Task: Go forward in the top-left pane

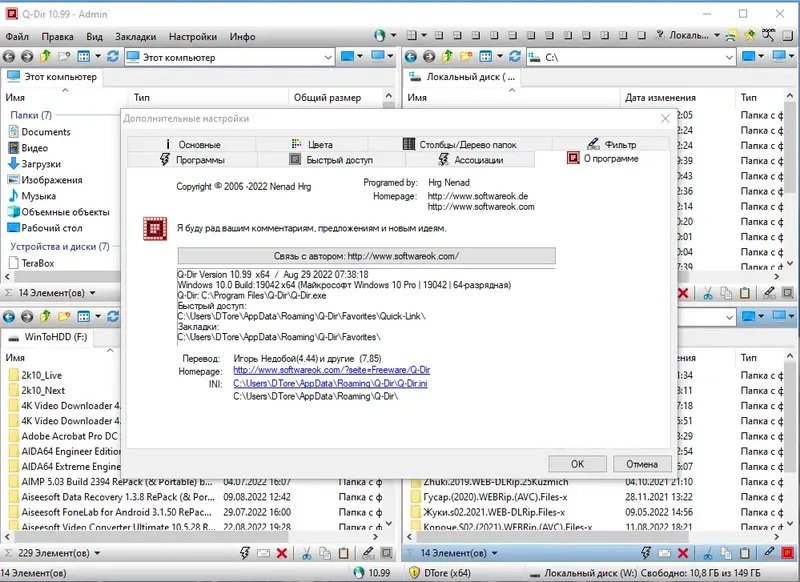Action: [x=27, y=57]
